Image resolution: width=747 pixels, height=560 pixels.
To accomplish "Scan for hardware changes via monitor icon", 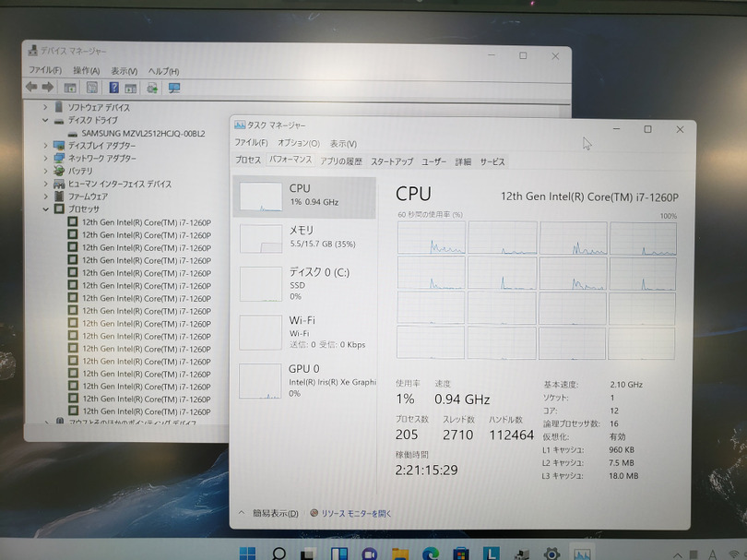I will coord(174,89).
